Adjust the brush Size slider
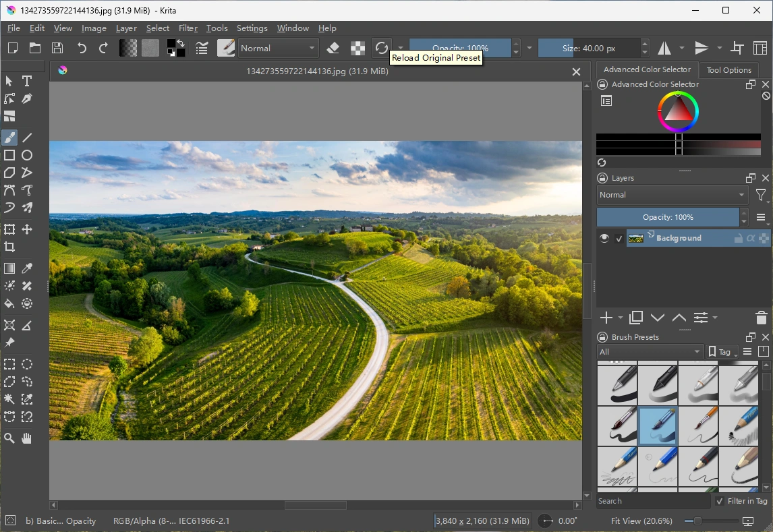773x532 pixels. pyautogui.click(x=589, y=49)
